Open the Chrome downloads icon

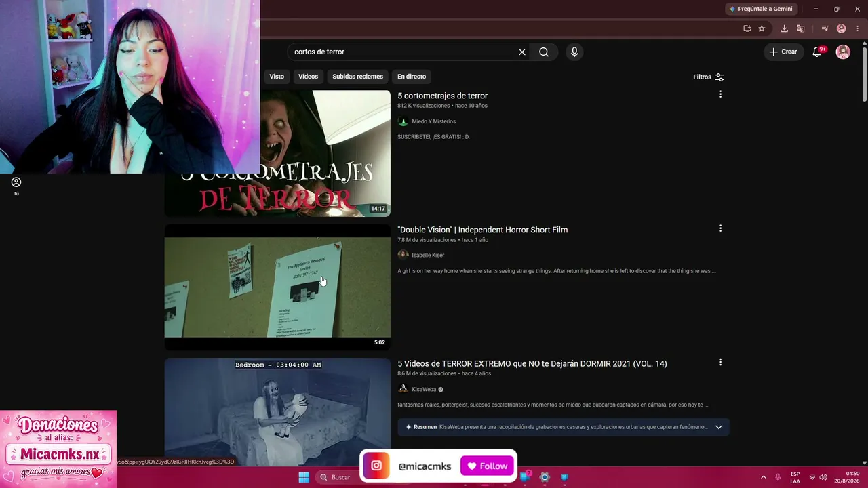pyautogui.click(x=785, y=28)
